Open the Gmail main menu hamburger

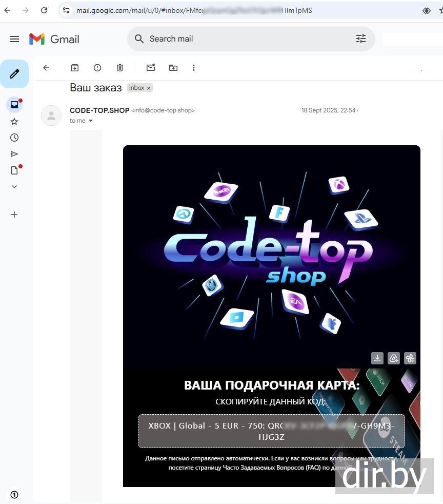pos(14,39)
